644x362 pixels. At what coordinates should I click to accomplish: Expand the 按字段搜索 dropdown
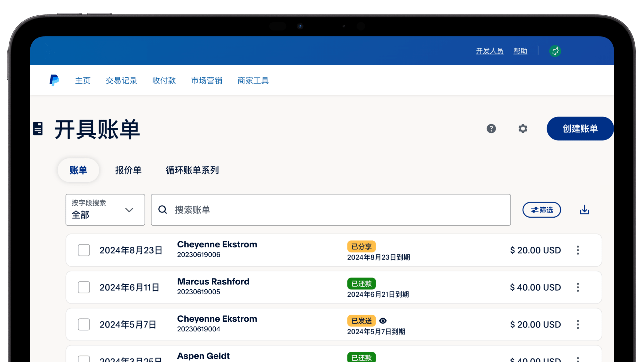pyautogui.click(x=105, y=210)
